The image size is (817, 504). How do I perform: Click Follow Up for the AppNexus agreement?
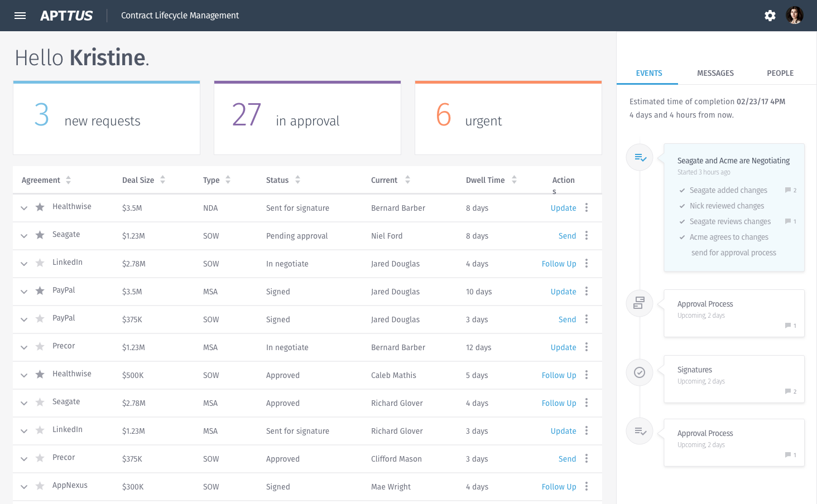[559, 487]
